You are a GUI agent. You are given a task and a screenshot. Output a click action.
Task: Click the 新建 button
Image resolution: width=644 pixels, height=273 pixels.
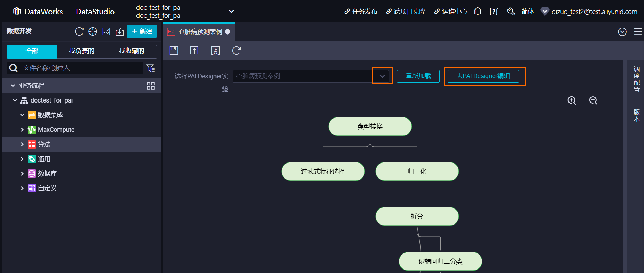[x=142, y=31]
